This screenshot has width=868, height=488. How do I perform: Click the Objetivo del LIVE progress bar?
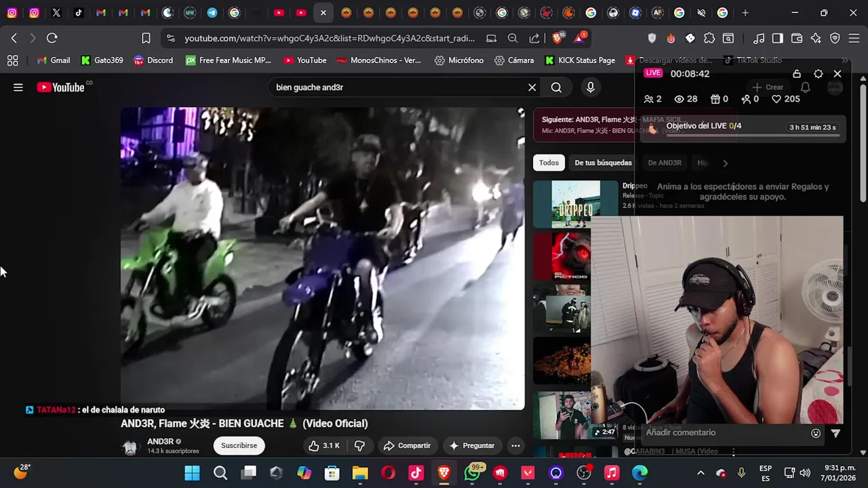753,136
